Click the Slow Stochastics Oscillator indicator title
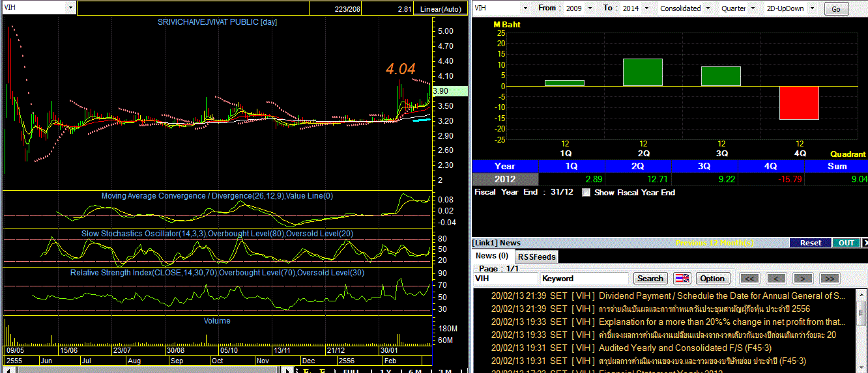 [218, 233]
